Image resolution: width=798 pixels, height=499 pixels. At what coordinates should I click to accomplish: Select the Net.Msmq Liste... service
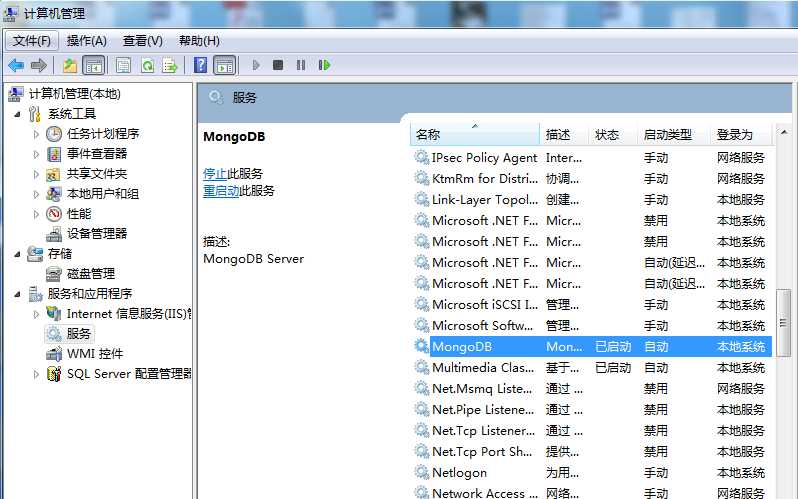tap(591, 389)
